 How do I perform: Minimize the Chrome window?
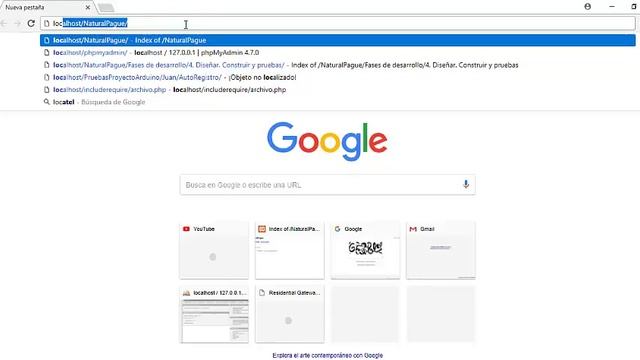pyautogui.click(x=612, y=7)
